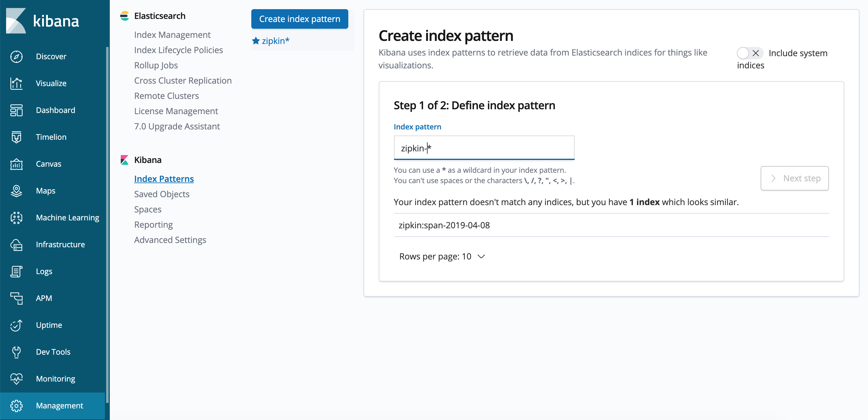
Task: Open Dashboard via layout icon
Action: point(16,110)
